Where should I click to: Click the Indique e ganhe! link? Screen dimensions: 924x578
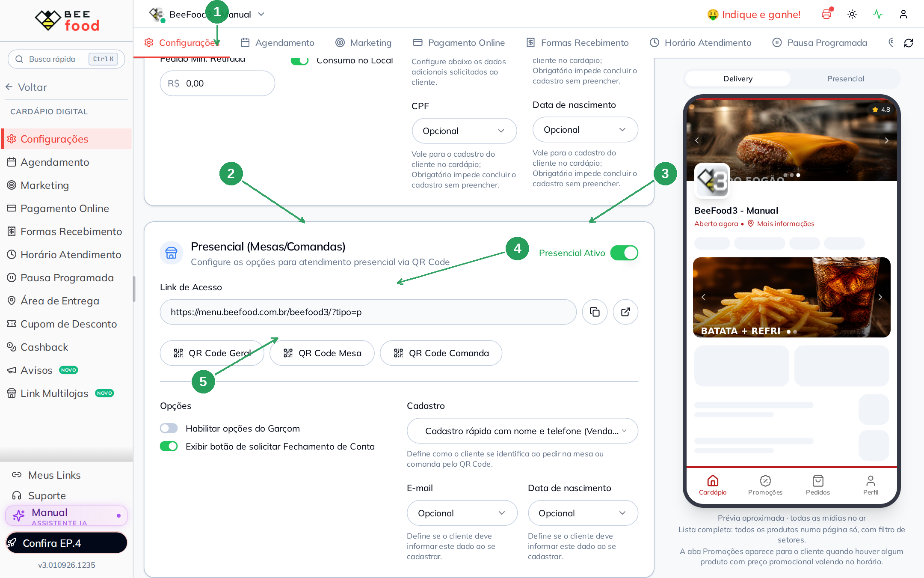(x=754, y=15)
